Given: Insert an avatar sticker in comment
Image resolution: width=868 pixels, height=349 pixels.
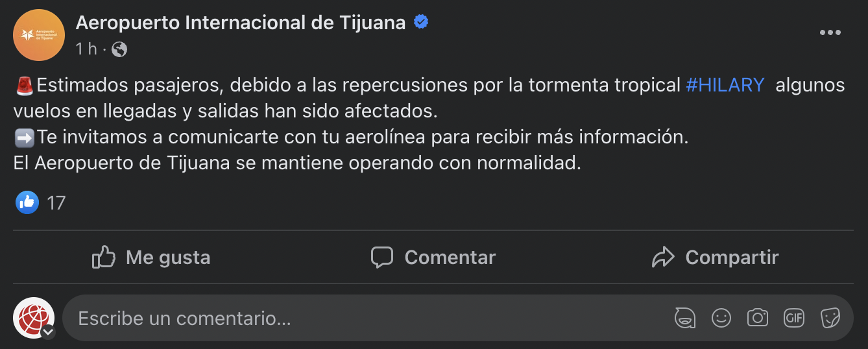Looking at the screenshot, I should click(685, 318).
